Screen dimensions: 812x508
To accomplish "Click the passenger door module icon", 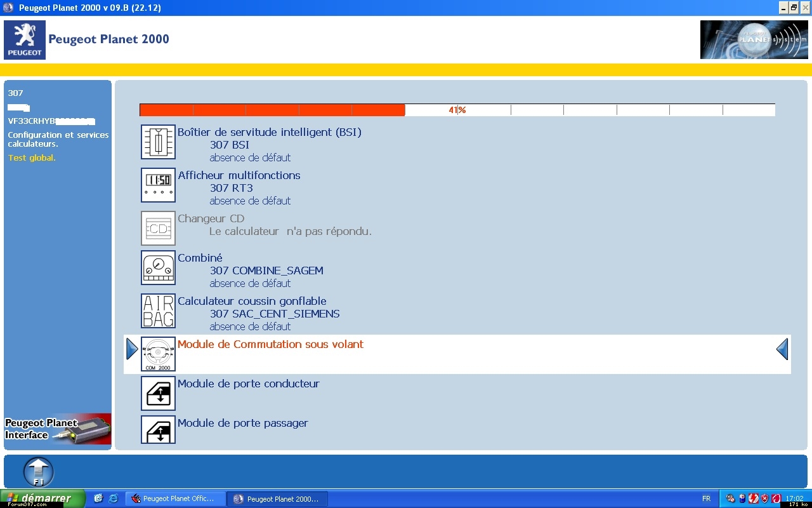I will [158, 430].
